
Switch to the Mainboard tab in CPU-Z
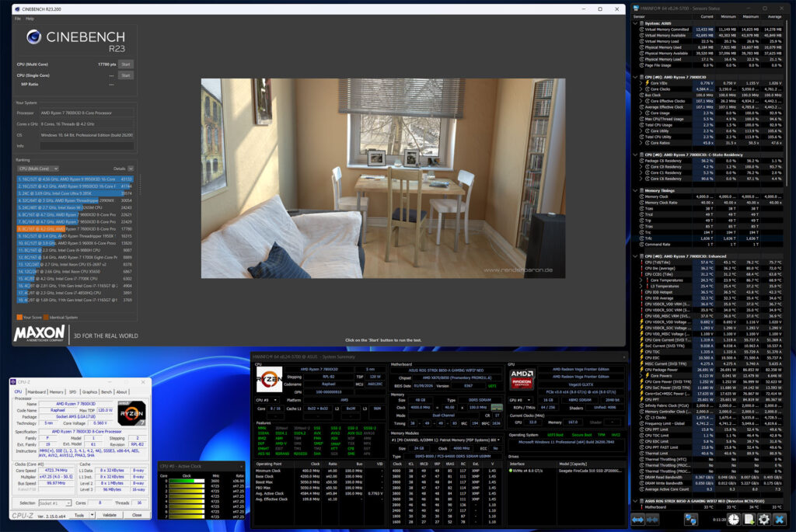pyautogui.click(x=37, y=391)
